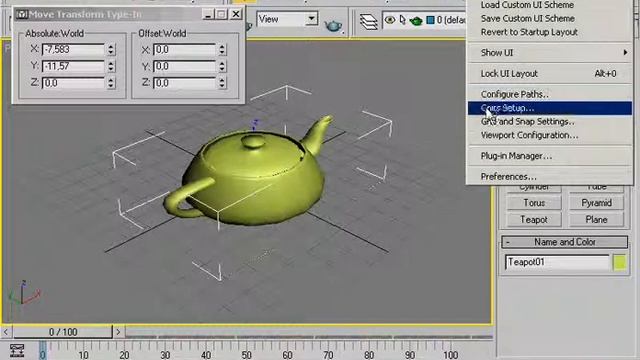This screenshot has width=640, height=360.
Task: Click the Absolute Z spinner arrows
Action: [x=111, y=83]
